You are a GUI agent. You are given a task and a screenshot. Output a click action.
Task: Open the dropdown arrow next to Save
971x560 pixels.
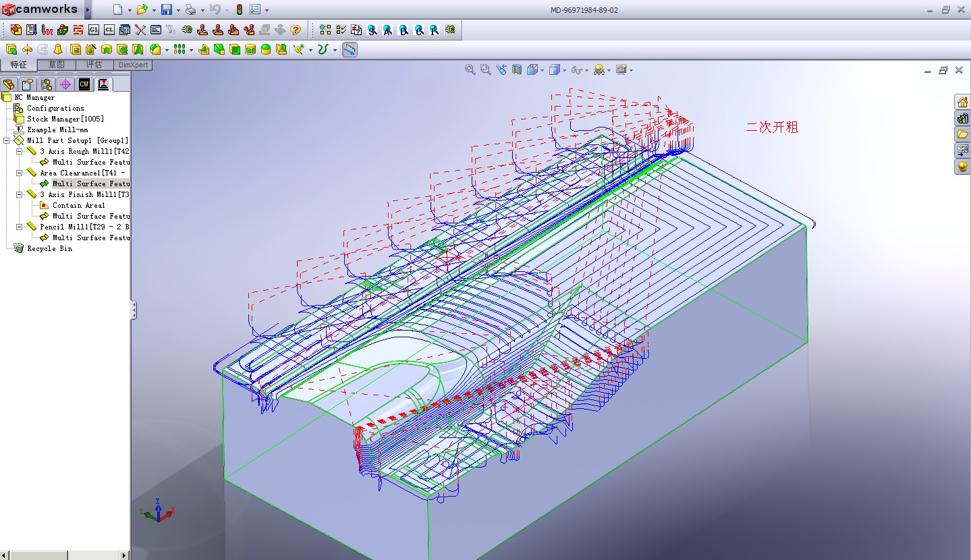tap(177, 10)
